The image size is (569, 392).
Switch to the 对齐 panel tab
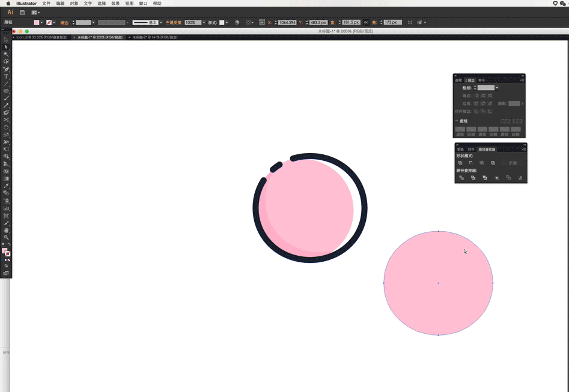click(471, 149)
